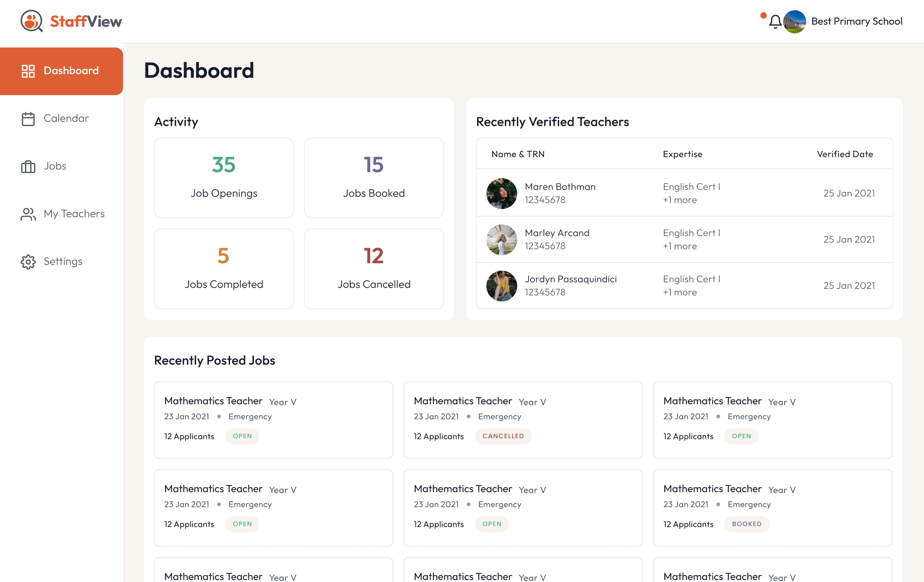This screenshot has width=924, height=582.
Task: Open the 5 Jobs Completed card
Action: [x=224, y=269]
